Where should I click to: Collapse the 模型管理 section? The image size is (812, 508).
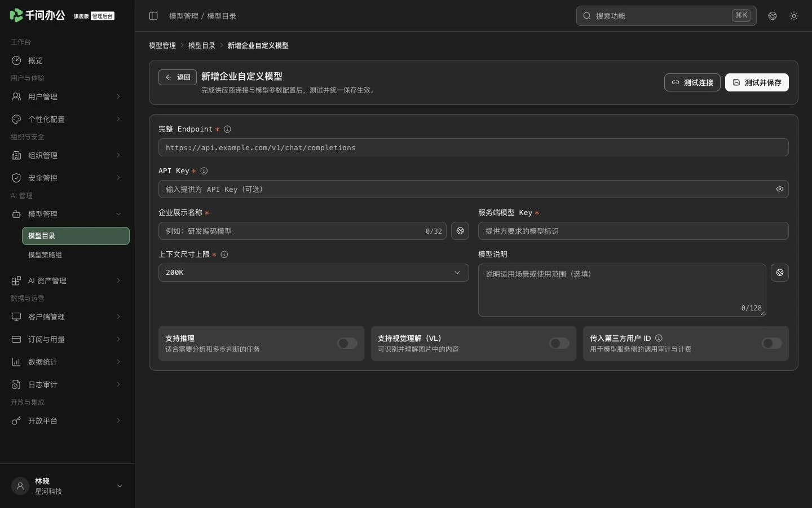(x=68, y=214)
